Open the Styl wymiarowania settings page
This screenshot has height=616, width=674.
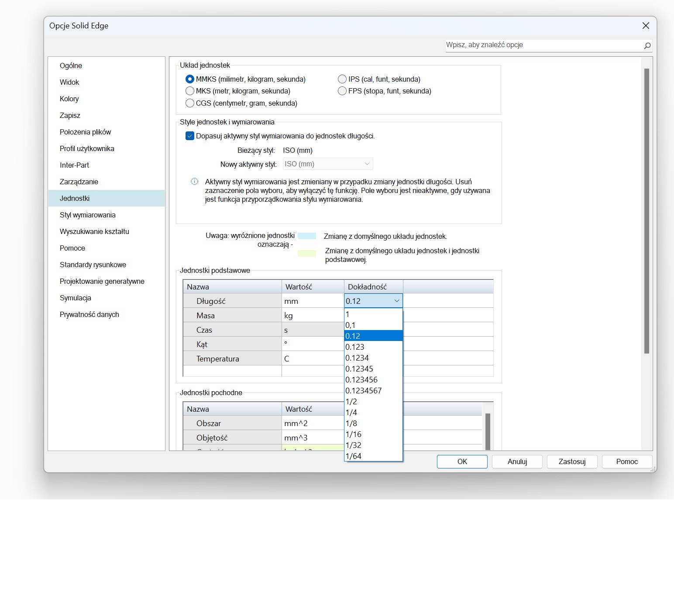(x=88, y=215)
